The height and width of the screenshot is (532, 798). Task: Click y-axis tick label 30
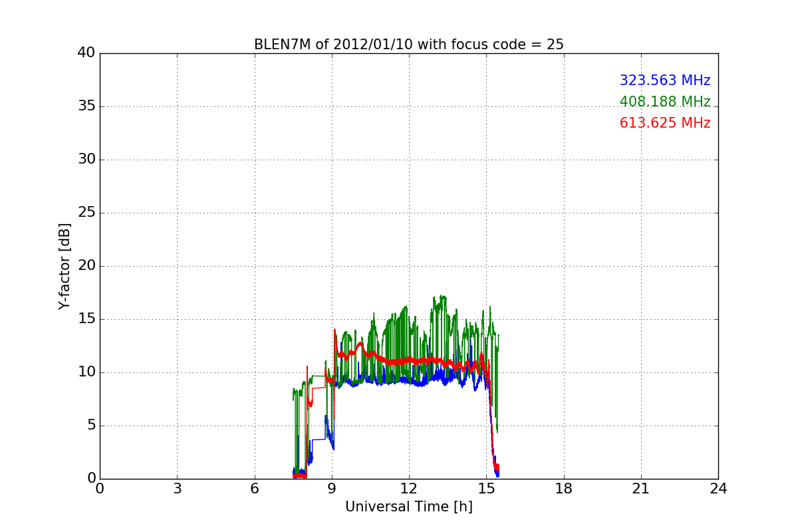pyautogui.click(x=86, y=160)
